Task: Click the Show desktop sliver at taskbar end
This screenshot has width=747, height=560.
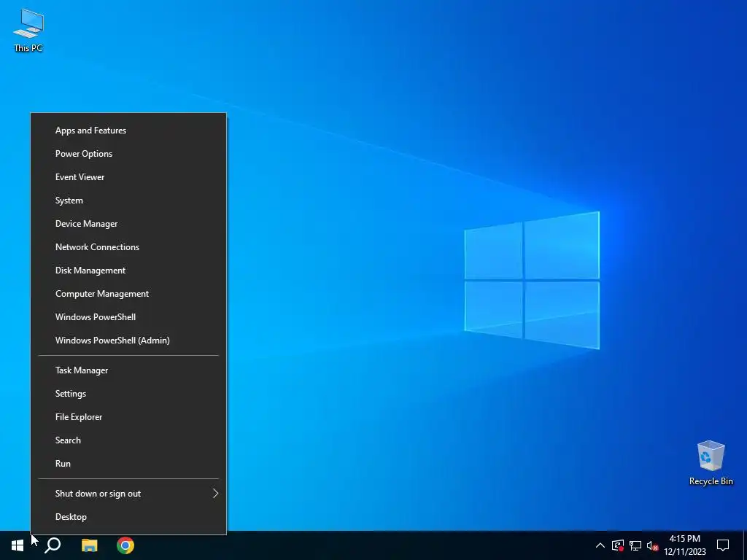Action: point(745,545)
